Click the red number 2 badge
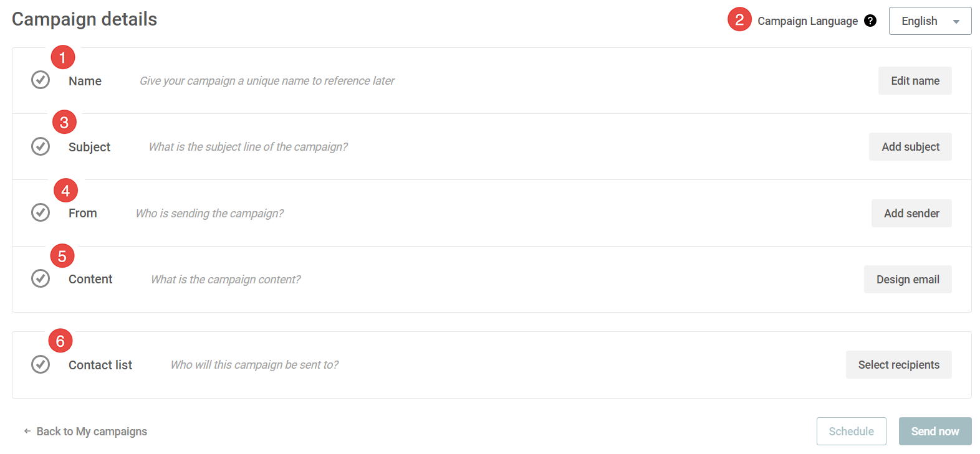The image size is (980, 454). 739,19
